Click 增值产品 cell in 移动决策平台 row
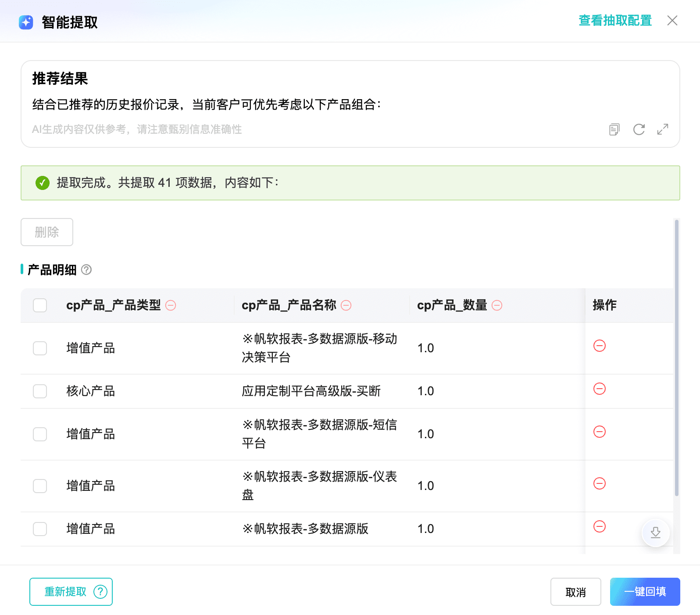Screen dimensions: 700x615 point(91,348)
